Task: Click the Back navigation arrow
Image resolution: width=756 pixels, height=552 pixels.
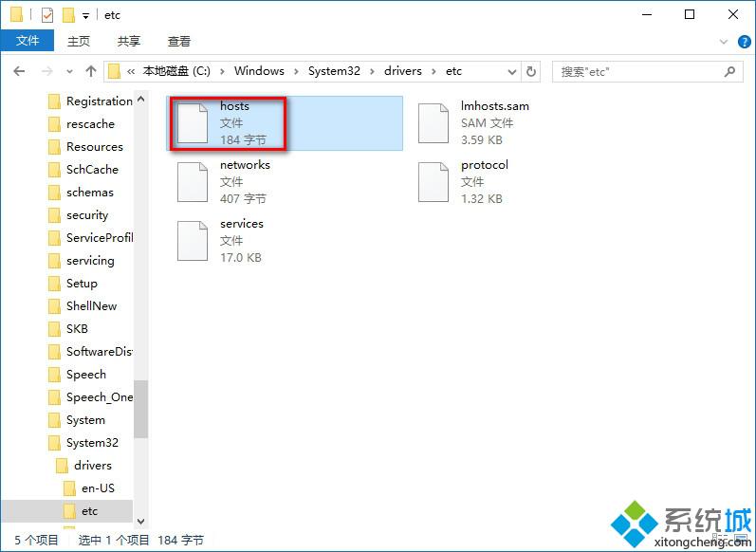Action: coord(19,71)
